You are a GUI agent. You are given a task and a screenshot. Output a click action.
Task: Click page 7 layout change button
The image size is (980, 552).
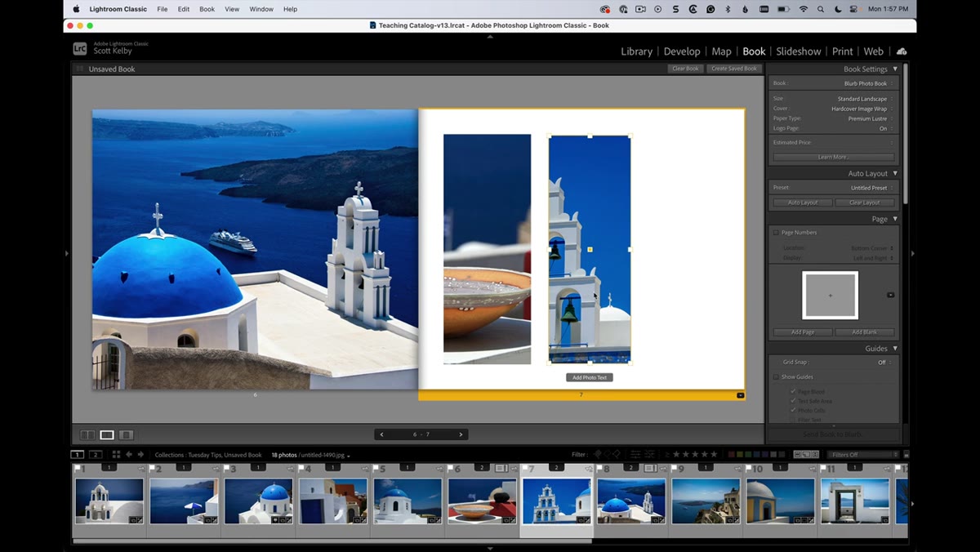click(x=741, y=395)
